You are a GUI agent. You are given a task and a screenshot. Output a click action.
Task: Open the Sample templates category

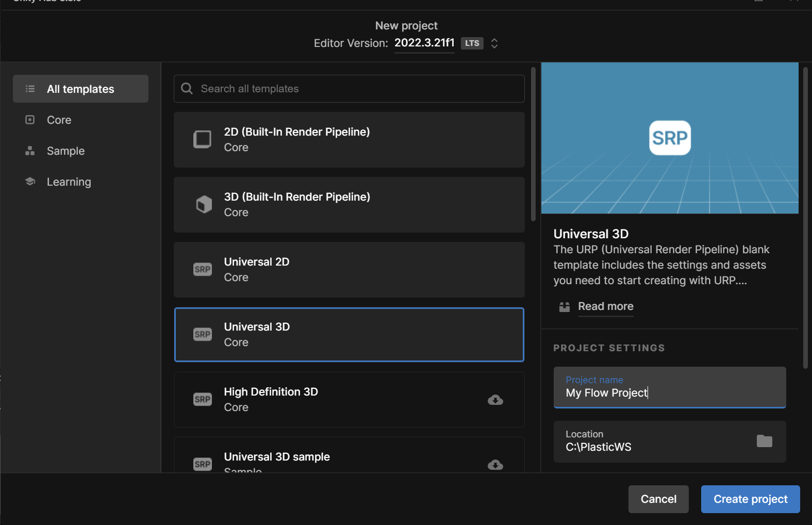pos(65,151)
